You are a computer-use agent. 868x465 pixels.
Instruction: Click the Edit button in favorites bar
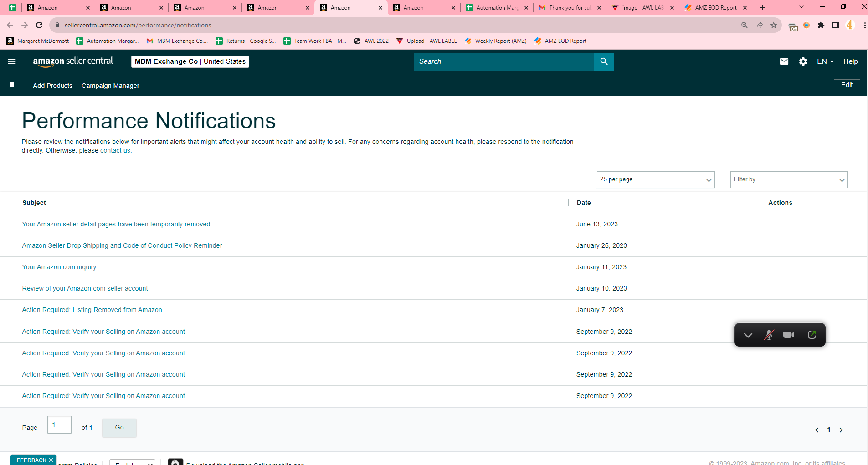(x=847, y=85)
